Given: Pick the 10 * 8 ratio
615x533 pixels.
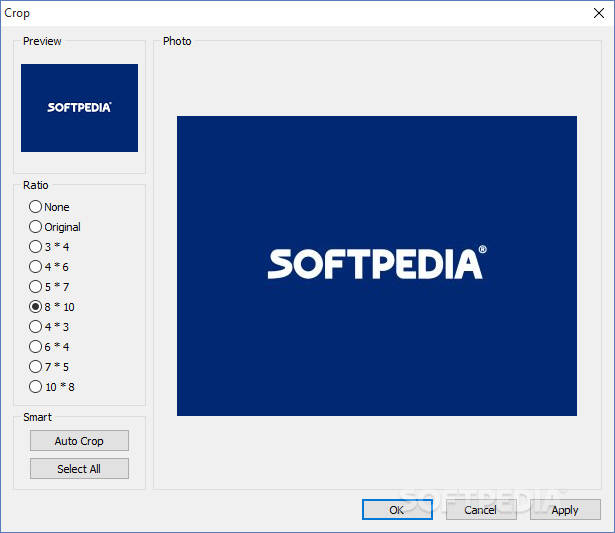Looking at the screenshot, I should pos(51,387).
